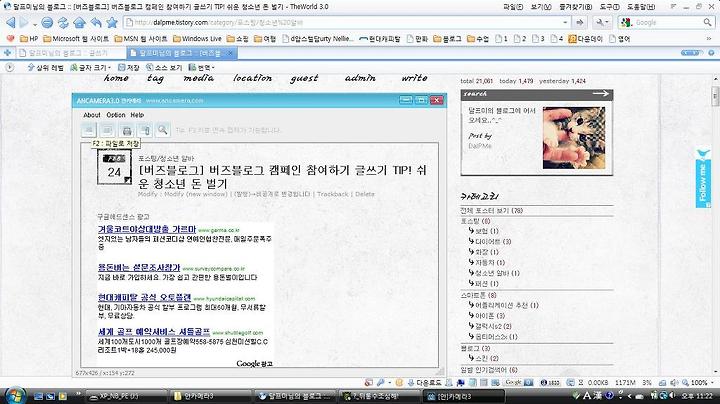The height and width of the screenshot is (404, 720).
Task: Click the blog tag navigation link
Action: (x=156, y=79)
